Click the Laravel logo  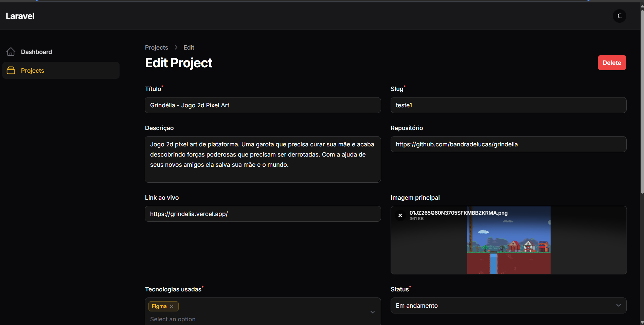coord(20,16)
